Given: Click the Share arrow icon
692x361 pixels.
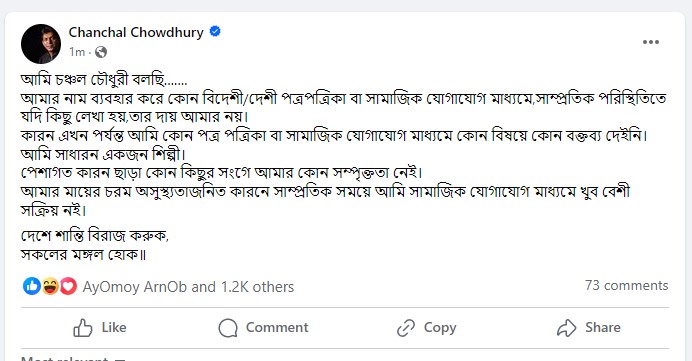Looking at the screenshot, I should pyautogui.click(x=567, y=328).
